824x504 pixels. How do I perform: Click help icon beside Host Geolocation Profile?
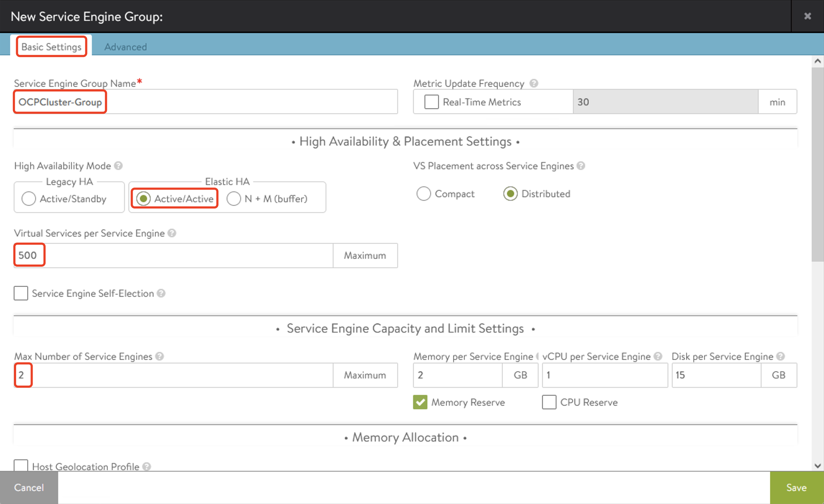click(x=146, y=466)
